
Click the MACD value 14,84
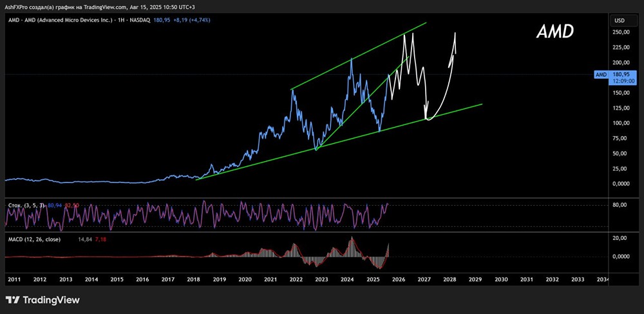coord(84,239)
